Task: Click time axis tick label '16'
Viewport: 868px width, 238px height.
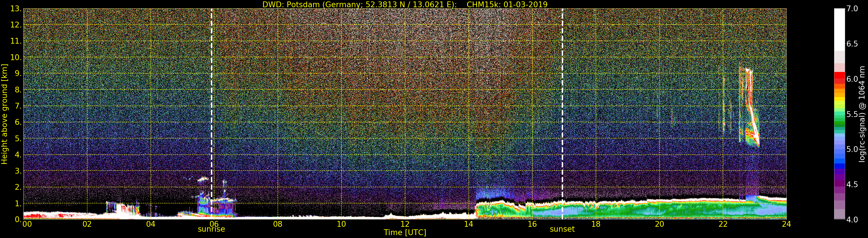Action: pyautogui.click(x=532, y=224)
